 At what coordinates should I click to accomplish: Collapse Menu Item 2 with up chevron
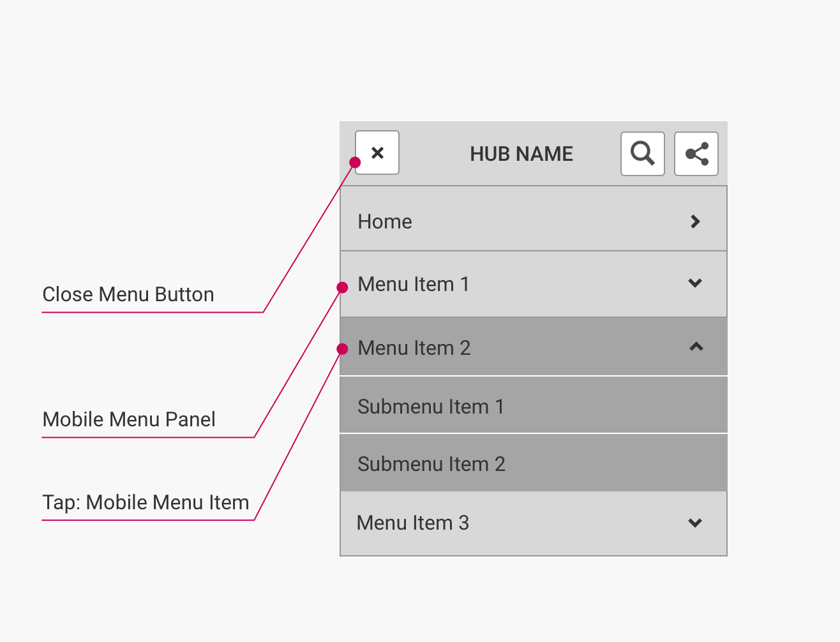(x=696, y=347)
